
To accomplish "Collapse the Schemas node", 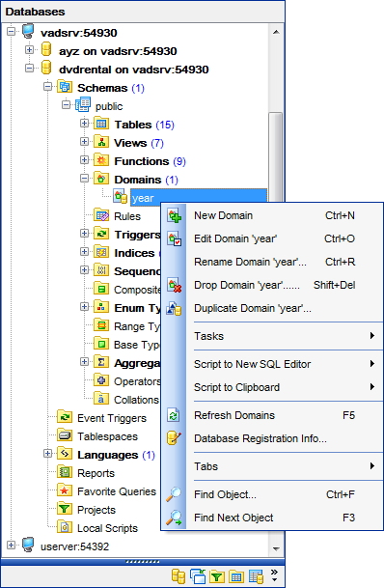I will (47, 87).
